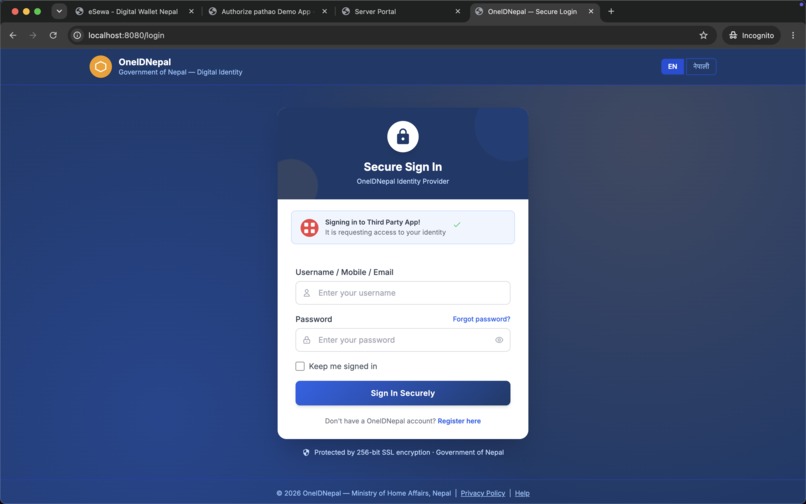806x504 pixels.
Task: Click the copyright Ministry of Home Affairs text
Action: tap(364, 493)
